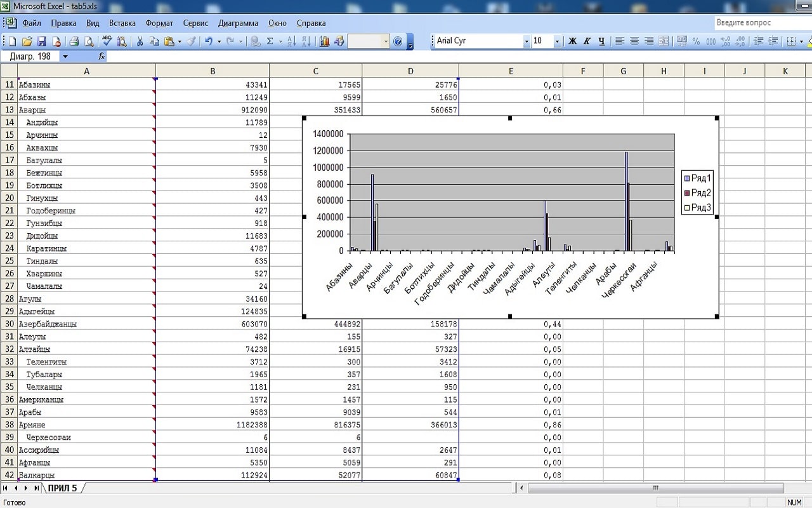Screen dimensions: 812x508
Task: Apply the percent style icon
Action: [696, 41]
